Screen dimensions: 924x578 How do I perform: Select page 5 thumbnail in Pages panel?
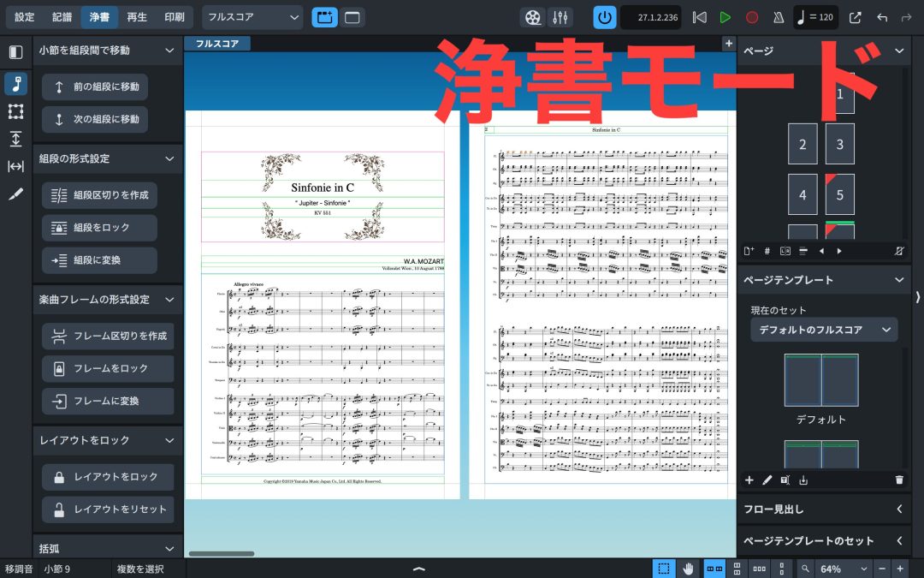[840, 194]
